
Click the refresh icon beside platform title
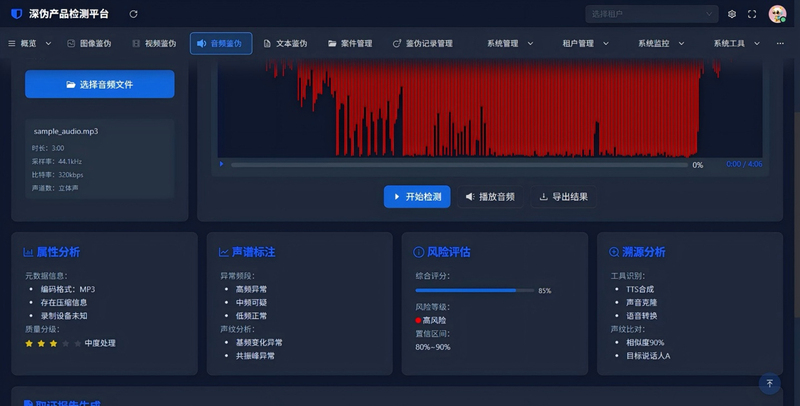(x=133, y=14)
